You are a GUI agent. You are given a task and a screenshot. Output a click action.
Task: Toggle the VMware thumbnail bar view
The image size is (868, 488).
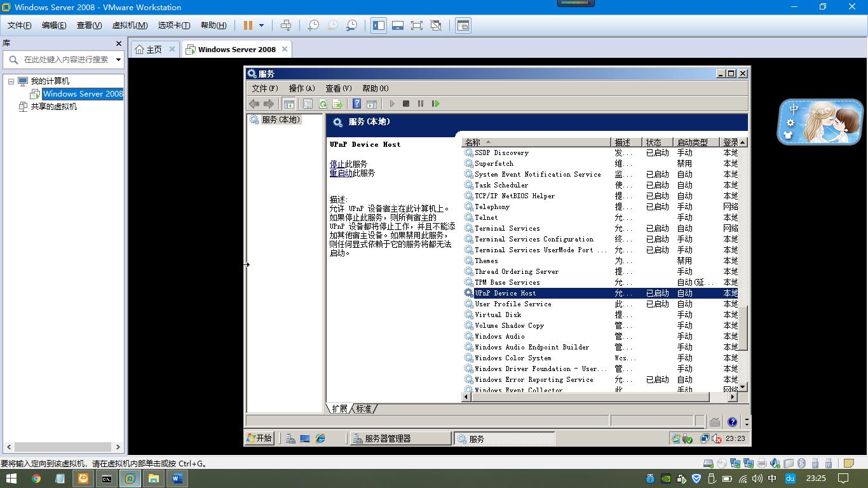[398, 25]
